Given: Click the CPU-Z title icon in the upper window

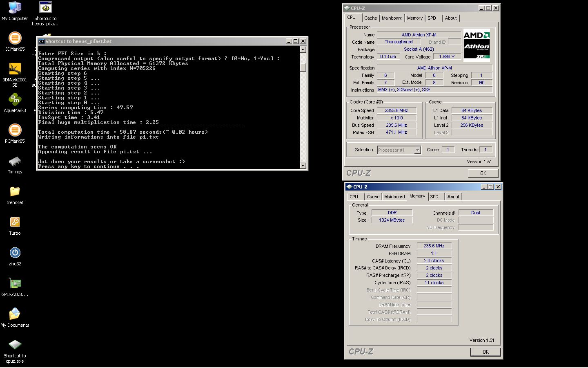Looking at the screenshot, I should point(347,8).
